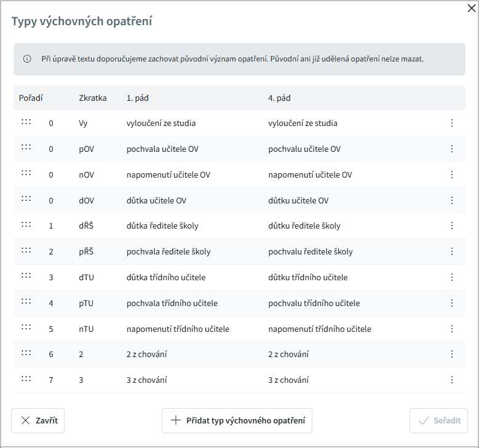479x448 pixels.
Task: Click the Zkratka column header
Action: tap(93, 98)
